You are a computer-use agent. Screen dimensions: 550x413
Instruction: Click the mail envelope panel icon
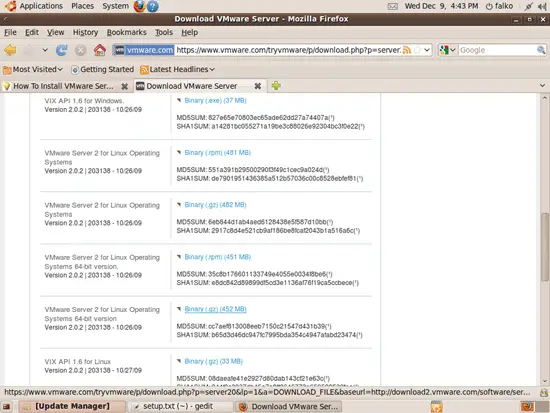click(x=393, y=6)
